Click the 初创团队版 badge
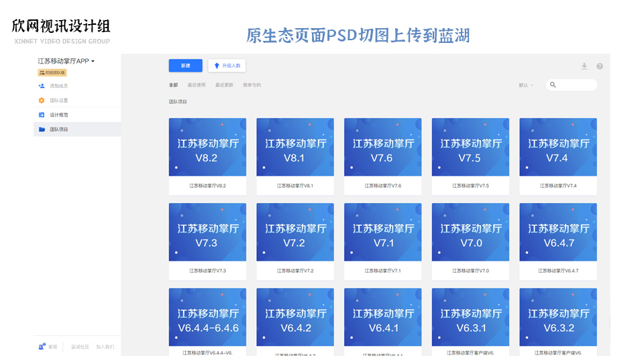The image size is (644, 362). pyautogui.click(x=52, y=72)
